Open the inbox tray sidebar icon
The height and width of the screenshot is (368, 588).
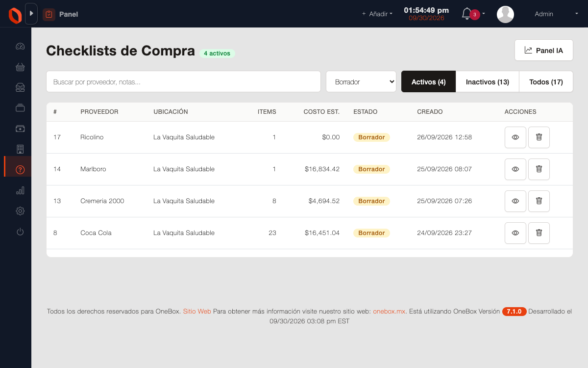click(20, 87)
